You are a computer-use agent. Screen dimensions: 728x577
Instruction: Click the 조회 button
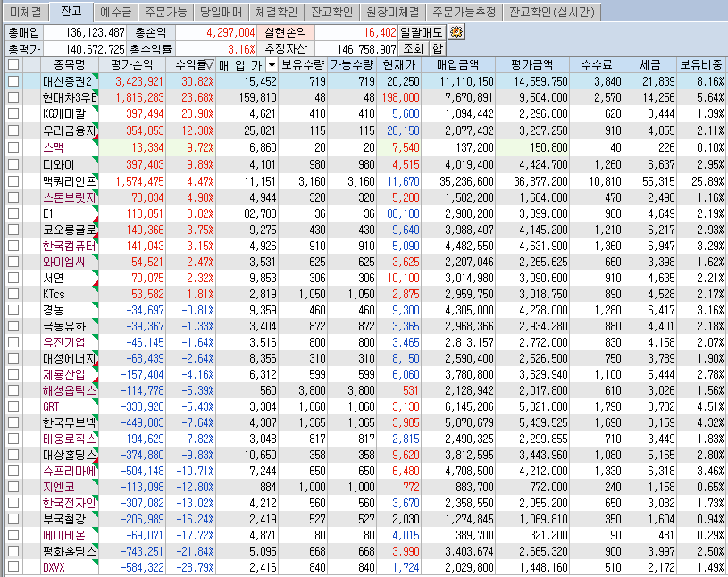pos(413,49)
